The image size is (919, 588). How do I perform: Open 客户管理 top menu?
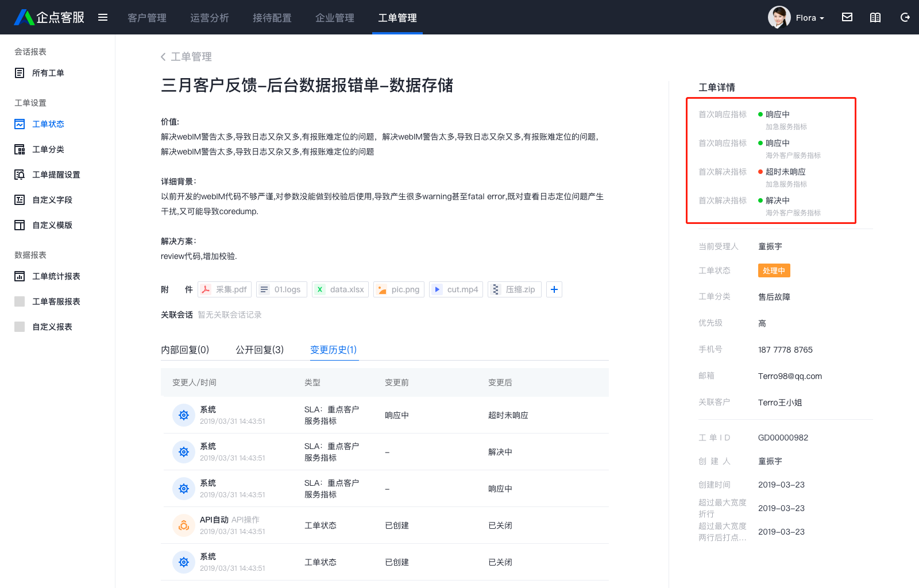147,18
